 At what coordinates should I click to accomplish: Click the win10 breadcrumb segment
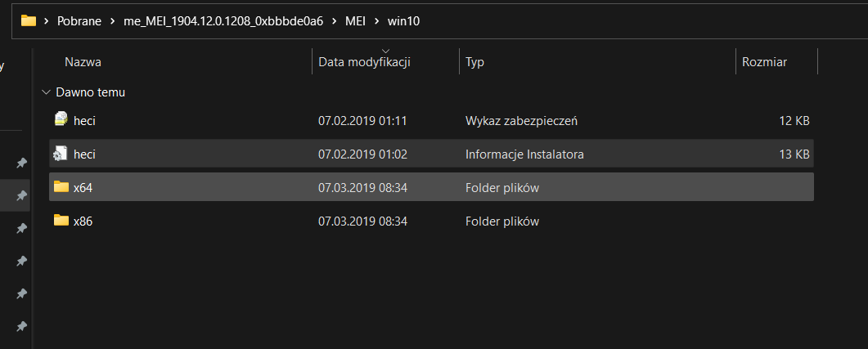(x=404, y=20)
